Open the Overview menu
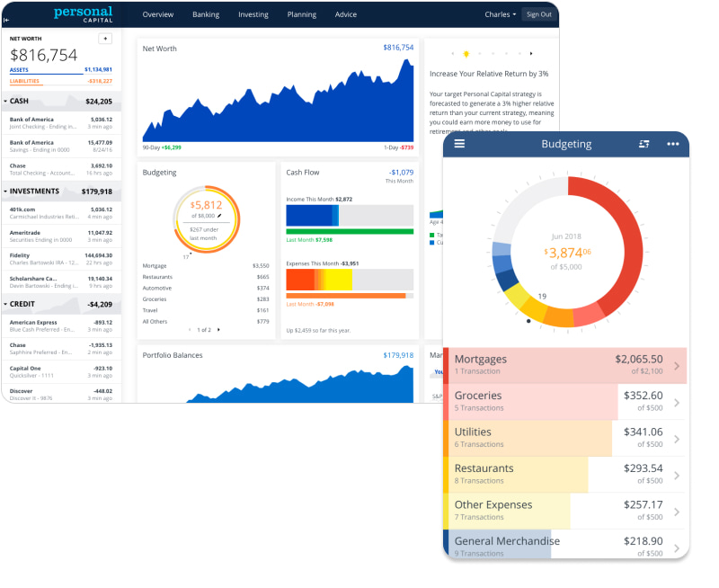719x588 pixels. pos(158,14)
